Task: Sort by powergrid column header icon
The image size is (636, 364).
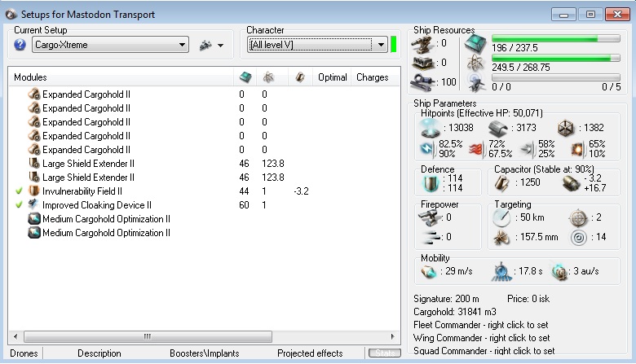Action: point(268,77)
